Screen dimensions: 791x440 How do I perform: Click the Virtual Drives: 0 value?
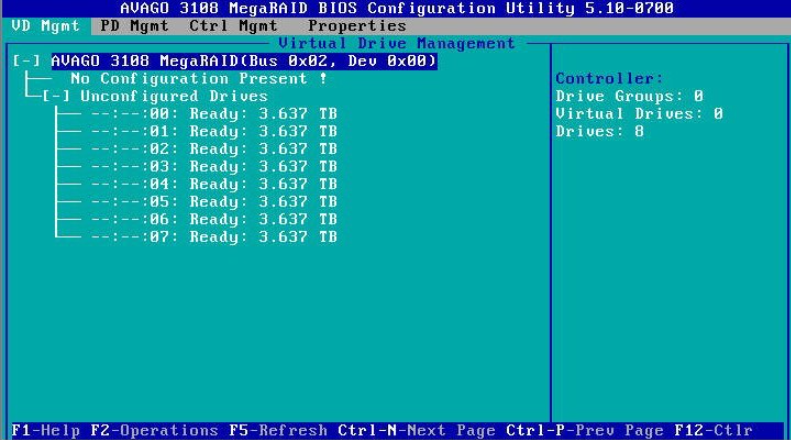[639, 114]
